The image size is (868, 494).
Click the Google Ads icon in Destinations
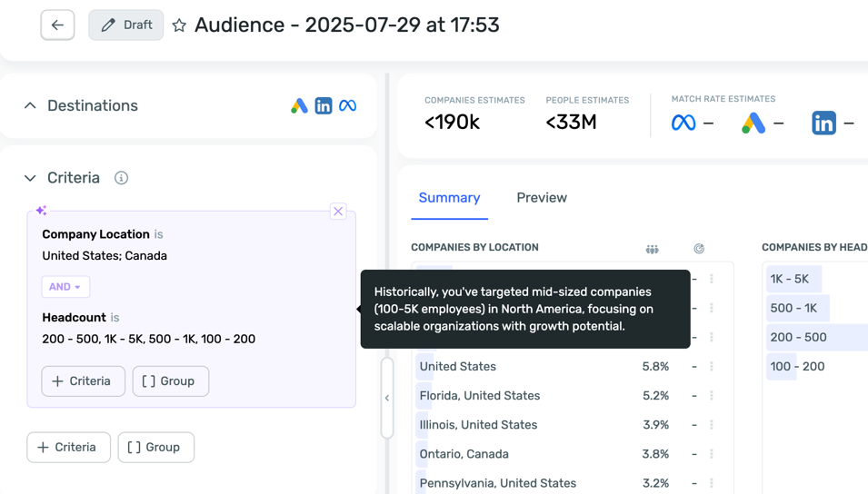299,106
